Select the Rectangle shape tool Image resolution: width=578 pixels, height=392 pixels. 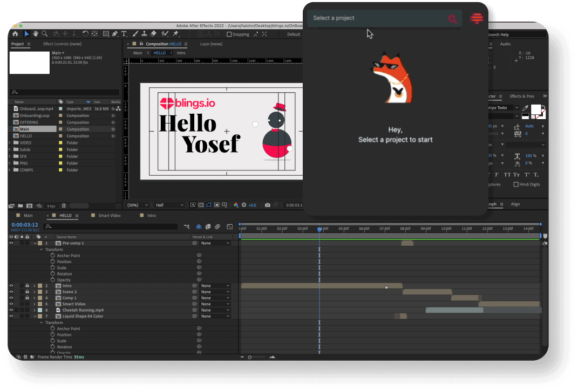106,34
